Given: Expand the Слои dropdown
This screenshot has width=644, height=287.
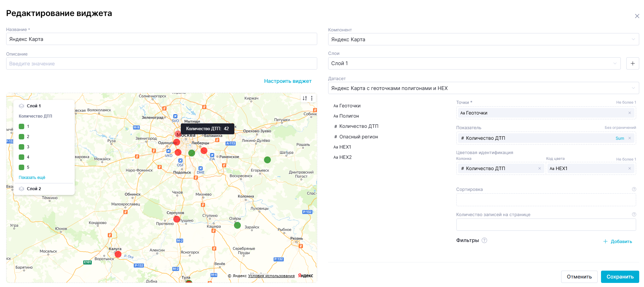Looking at the screenshot, I should coord(474,63).
